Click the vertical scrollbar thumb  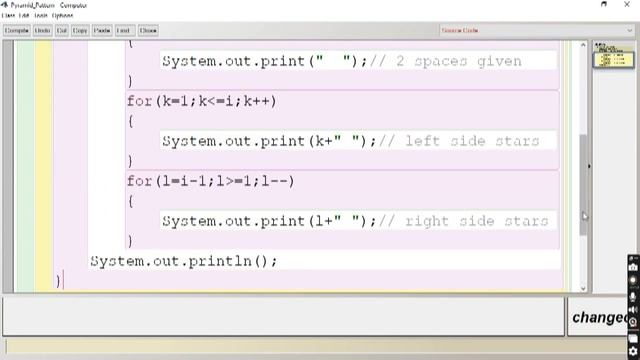click(x=583, y=184)
